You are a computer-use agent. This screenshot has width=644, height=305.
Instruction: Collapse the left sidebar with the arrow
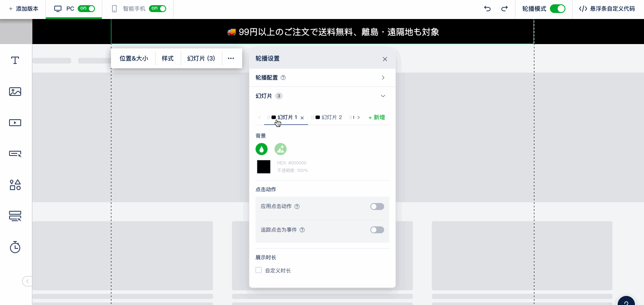pyautogui.click(x=27, y=281)
